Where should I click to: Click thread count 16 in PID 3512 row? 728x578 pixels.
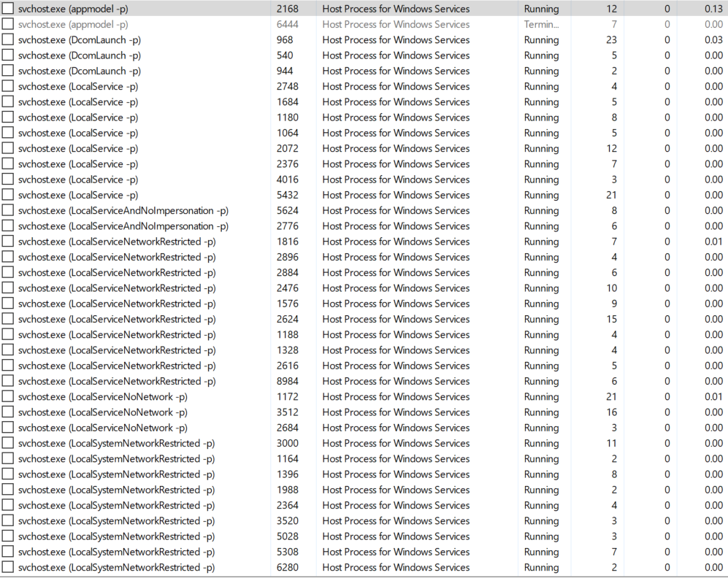[611, 412]
